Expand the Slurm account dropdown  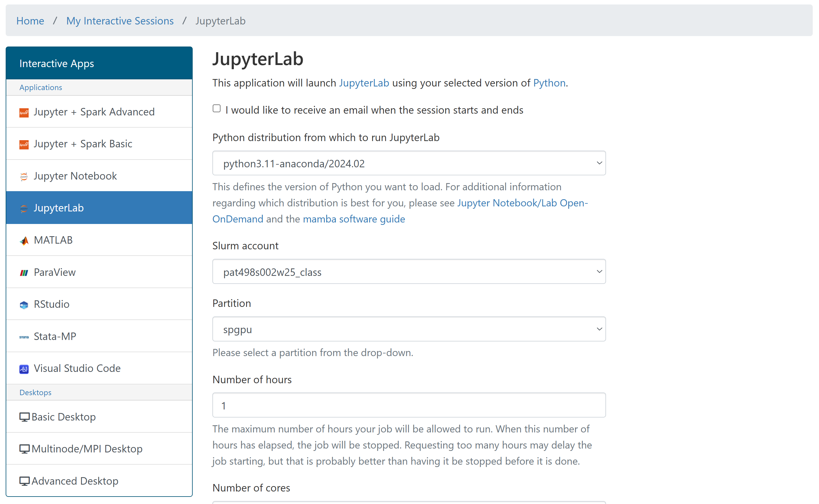pos(409,272)
